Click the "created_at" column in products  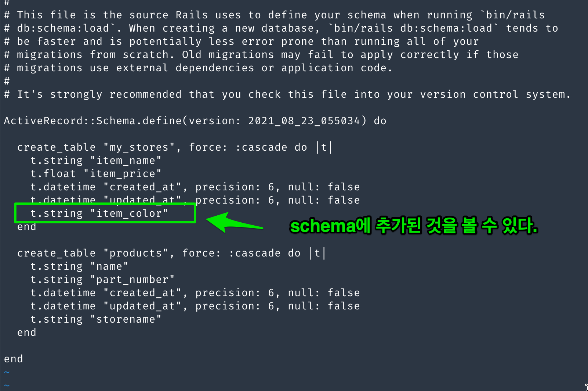click(x=142, y=293)
